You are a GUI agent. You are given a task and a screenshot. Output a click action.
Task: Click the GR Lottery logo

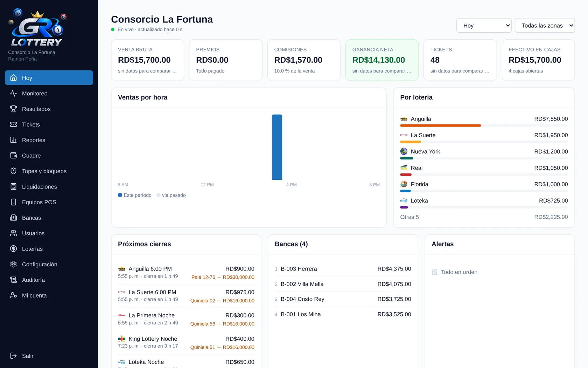click(x=37, y=28)
